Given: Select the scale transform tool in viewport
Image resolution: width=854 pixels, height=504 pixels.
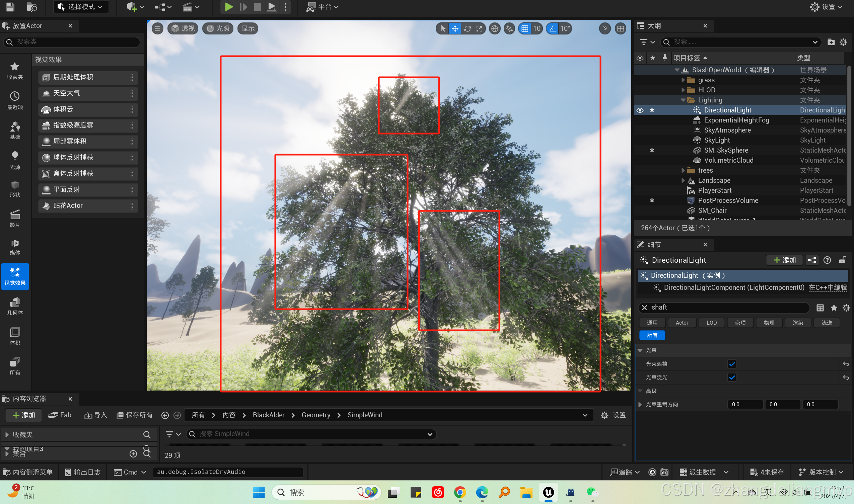Looking at the screenshot, I should pyautogui.click(x=479, y=28).
